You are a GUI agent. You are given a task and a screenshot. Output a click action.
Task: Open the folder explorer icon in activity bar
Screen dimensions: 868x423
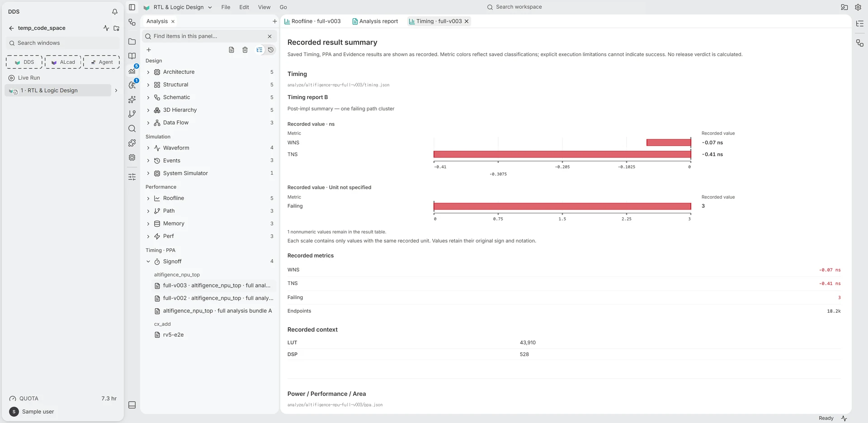pyautogui.click(x=132, y=42)
